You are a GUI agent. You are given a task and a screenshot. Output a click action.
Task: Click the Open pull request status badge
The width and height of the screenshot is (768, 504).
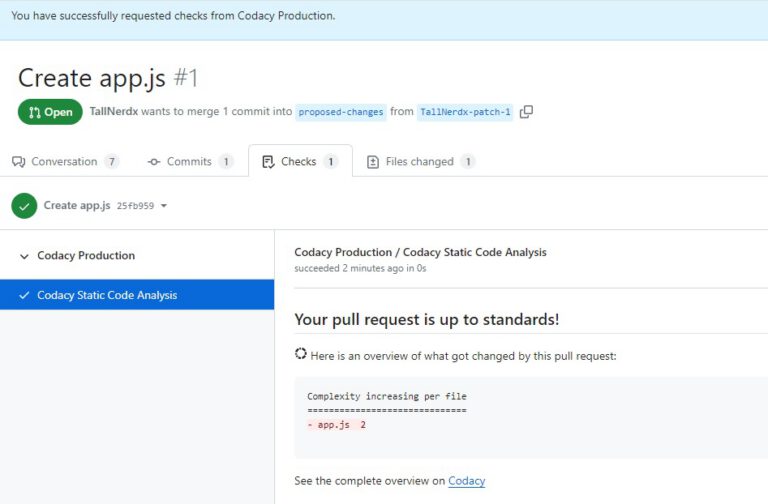pos(50,112)
